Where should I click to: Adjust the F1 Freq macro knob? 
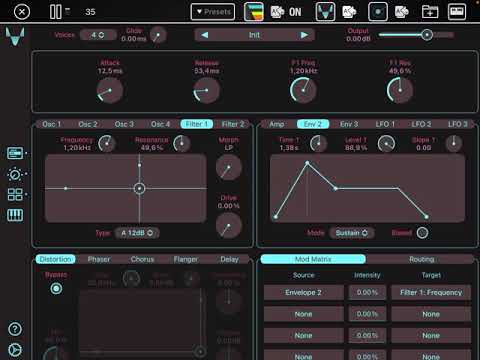coord(303,90)
